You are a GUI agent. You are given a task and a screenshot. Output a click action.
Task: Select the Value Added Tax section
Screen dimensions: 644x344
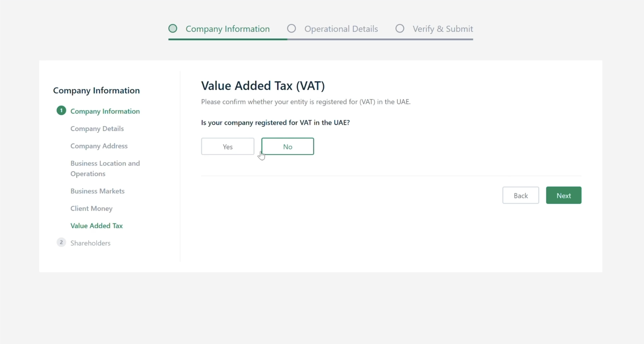[96, 225]
